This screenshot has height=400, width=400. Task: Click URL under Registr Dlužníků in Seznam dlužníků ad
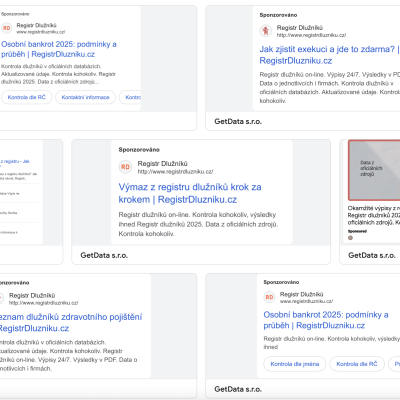pos(43,303)
